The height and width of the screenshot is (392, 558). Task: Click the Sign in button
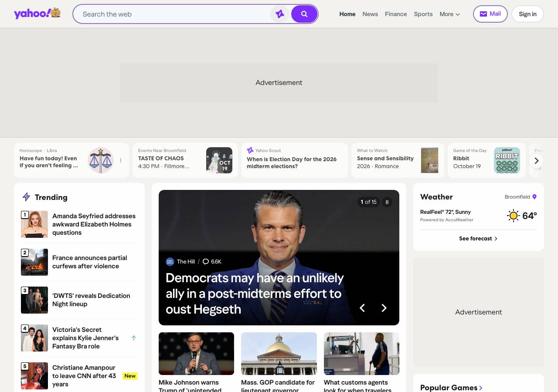(527, 14)
